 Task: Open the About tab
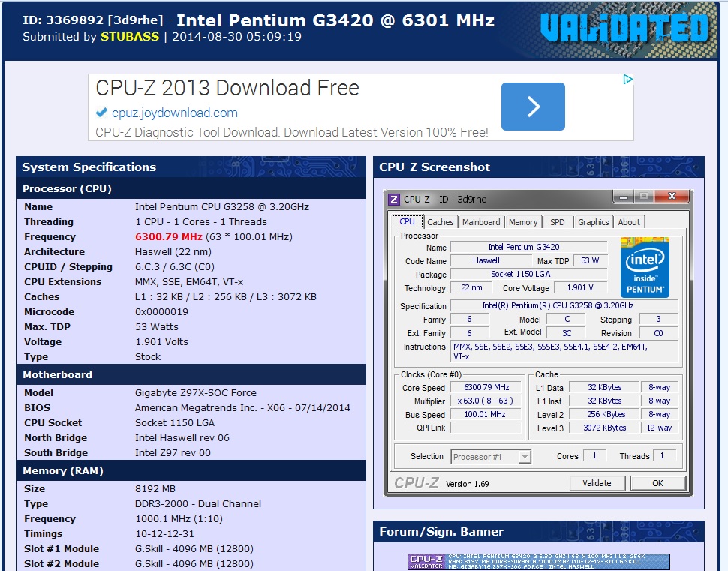point(629,222)
